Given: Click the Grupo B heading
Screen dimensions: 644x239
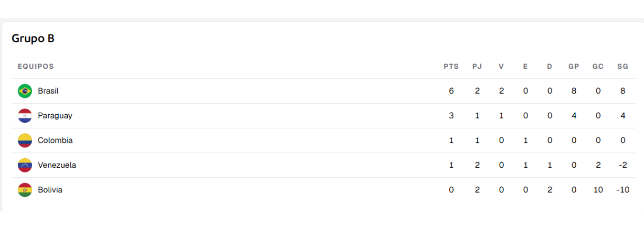Looking at the screenshot, I should [33, 39].
